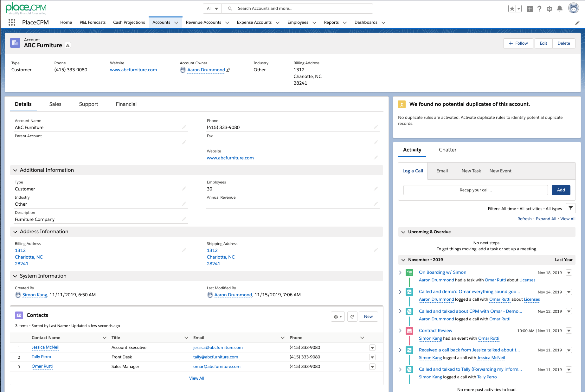Open the search scope All dropdown
The image size is (585, 392).
tap(212, 9)
